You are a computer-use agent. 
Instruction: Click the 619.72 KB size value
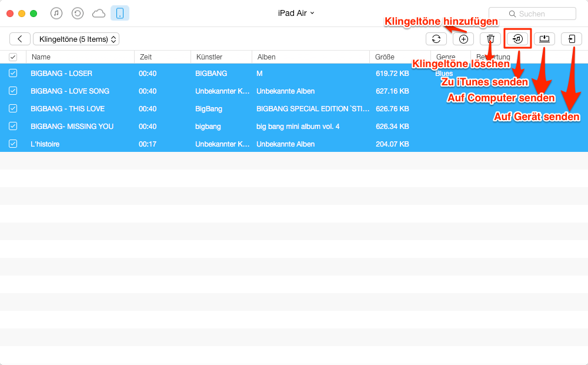pos(392,74)
